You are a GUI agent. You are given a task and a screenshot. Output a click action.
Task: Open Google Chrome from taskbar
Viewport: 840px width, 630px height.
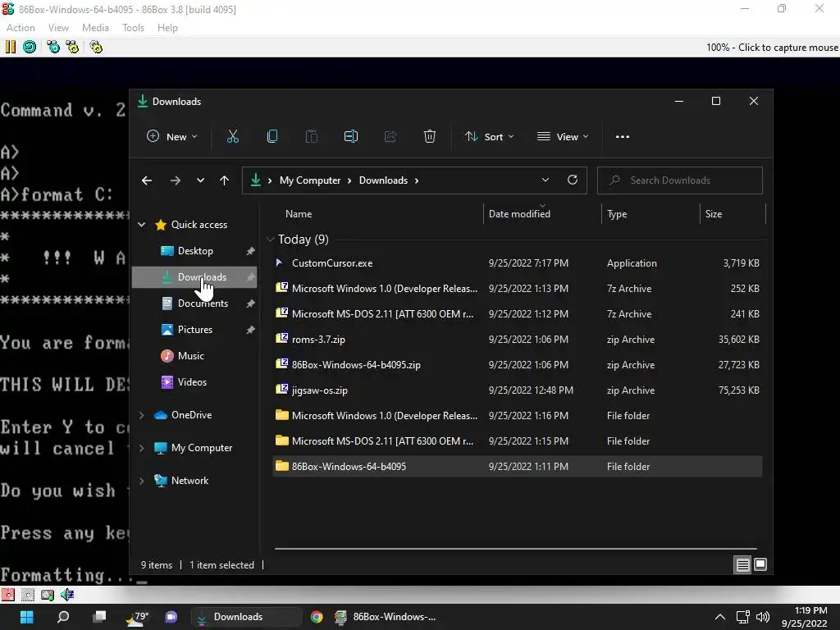coord(317,617)
